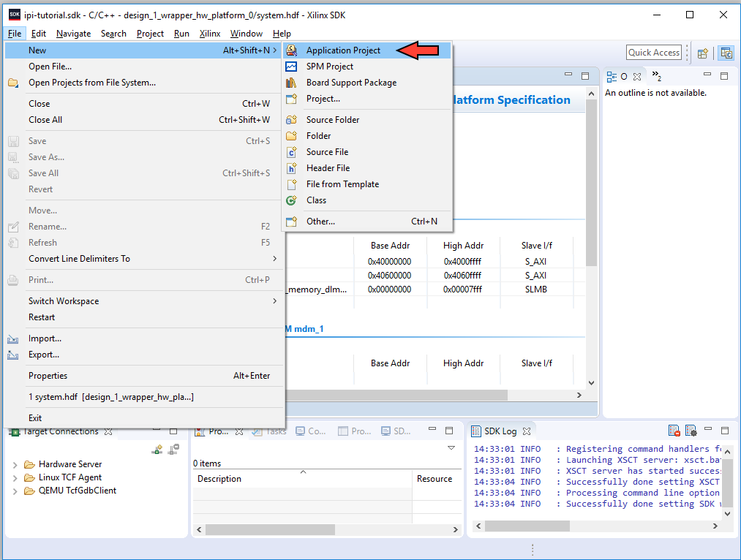Click editor vertical scrollbar down arrow
Image resolution: width=741 pixels, height=560 pixels.
coord(591,383)
